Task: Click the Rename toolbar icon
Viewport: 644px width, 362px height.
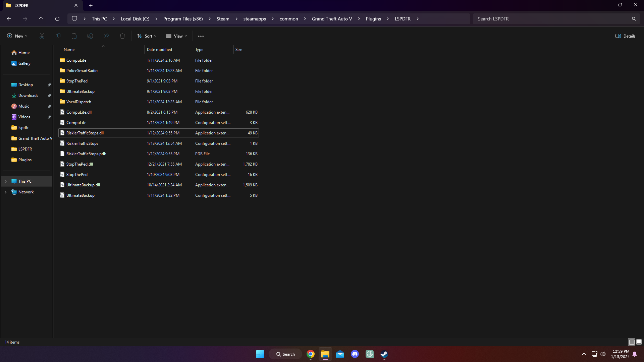Action: click(90, 36)
